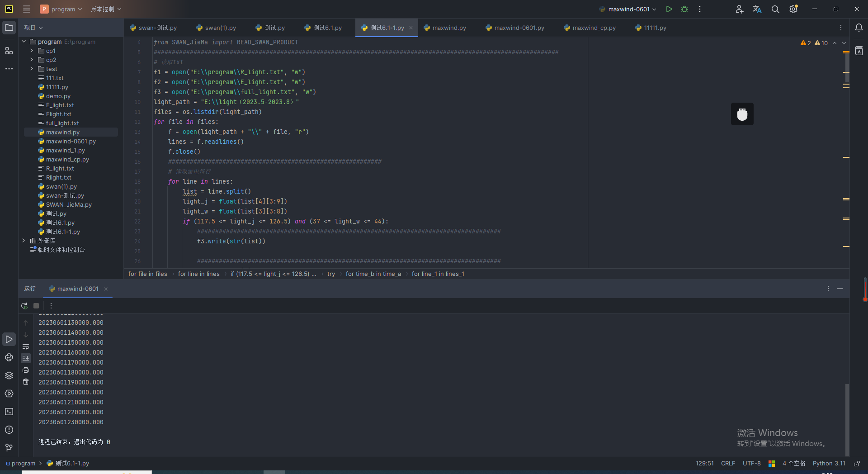Image resolution: width=868 pixels, height=474 pixels.
Task: Open Code With Me user icon
Action: (739, 9)
